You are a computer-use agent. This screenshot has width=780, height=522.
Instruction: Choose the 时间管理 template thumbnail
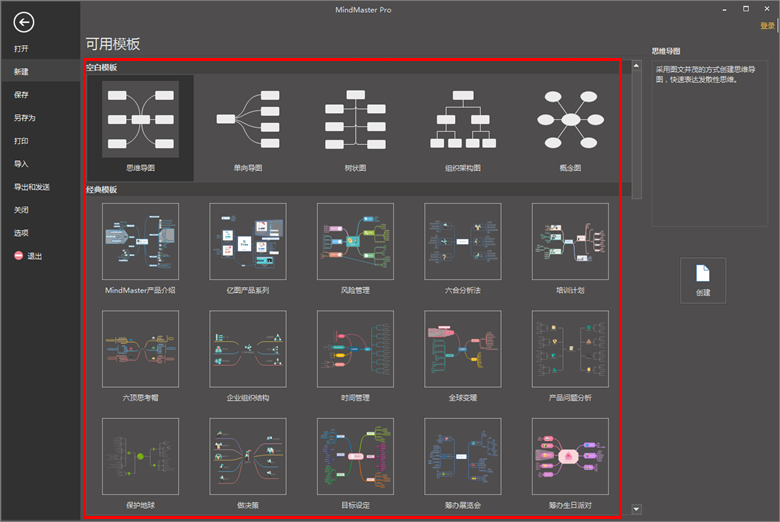(x=355, y=349)
